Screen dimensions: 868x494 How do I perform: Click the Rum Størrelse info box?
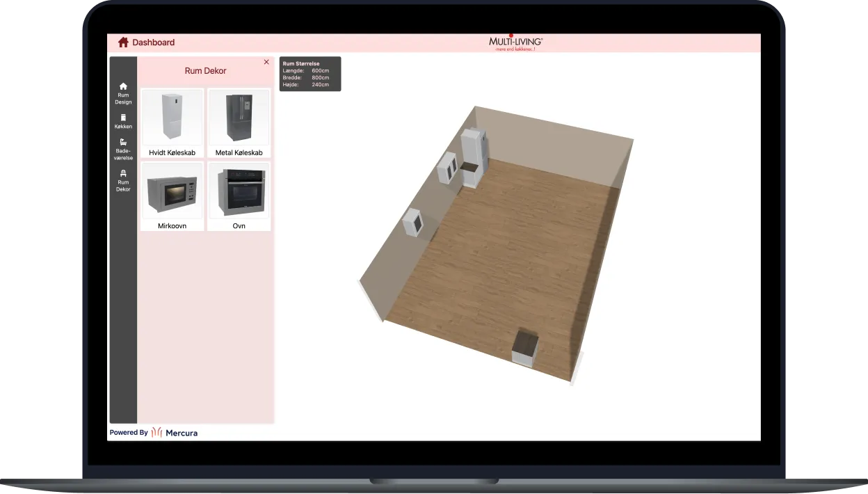[x=310, y=73]
